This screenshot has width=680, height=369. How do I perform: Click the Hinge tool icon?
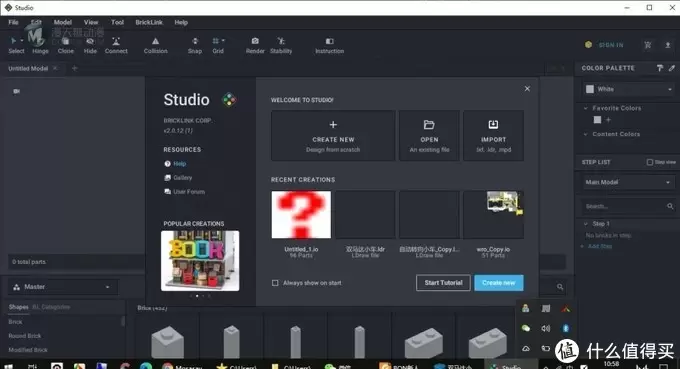pyautogui.click(x=40, y=41)
